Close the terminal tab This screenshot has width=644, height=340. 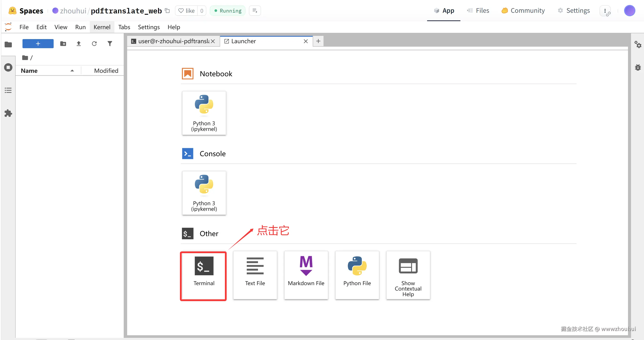[x=213, y=41]
